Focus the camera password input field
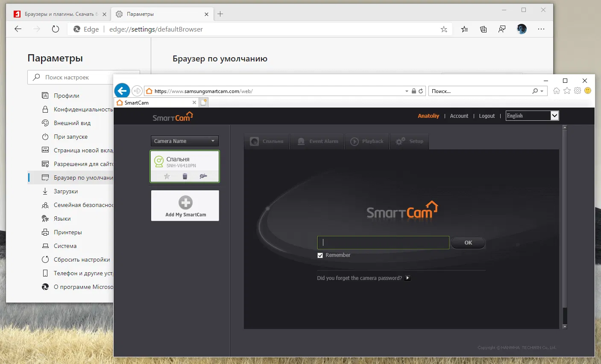 click(x=383, y=242)
